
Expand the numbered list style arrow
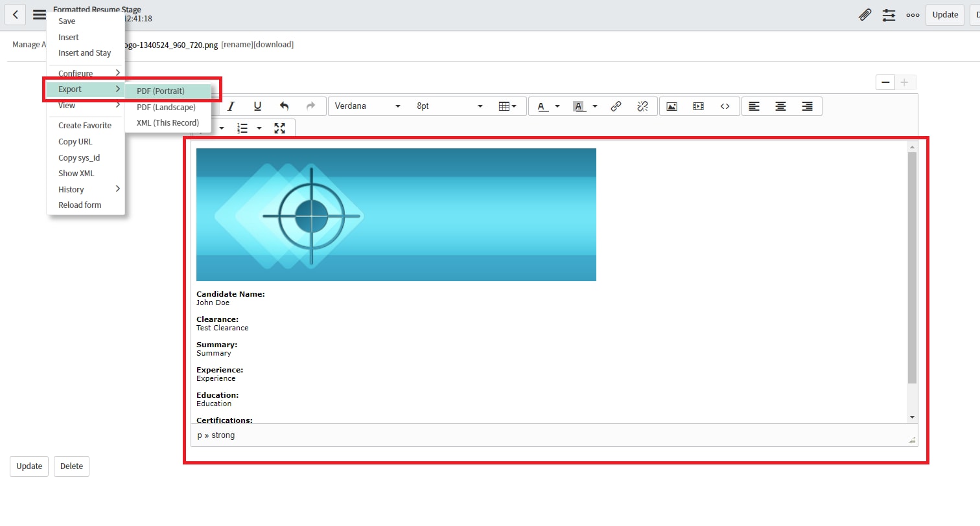click(x=259, y=128)
